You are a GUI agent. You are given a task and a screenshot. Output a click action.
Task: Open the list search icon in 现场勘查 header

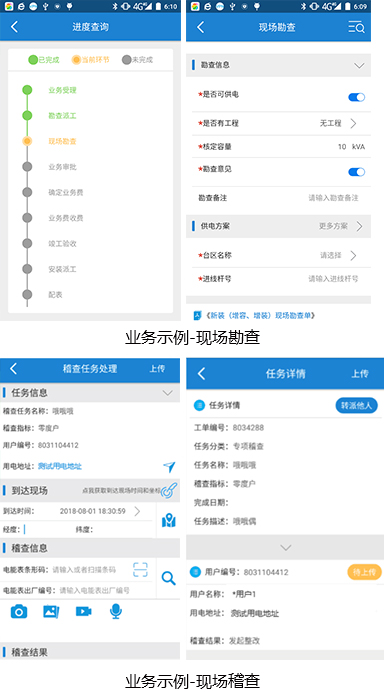click(x=356, y=27)
